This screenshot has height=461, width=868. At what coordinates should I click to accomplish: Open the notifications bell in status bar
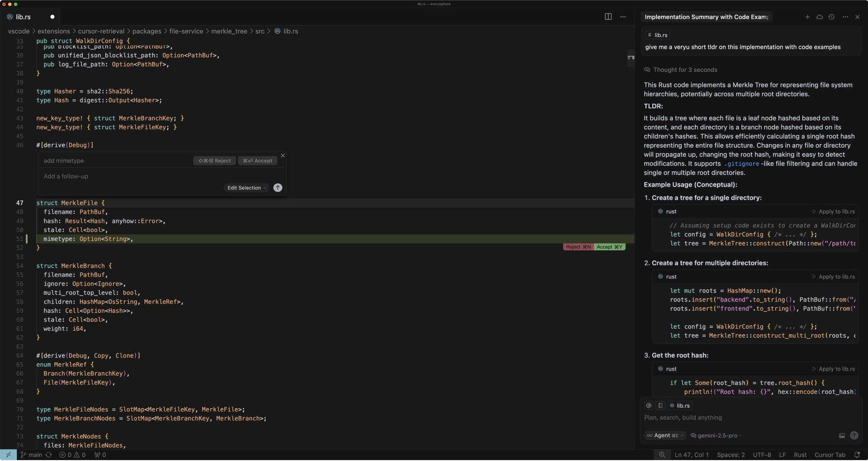[x=857, y=455]
